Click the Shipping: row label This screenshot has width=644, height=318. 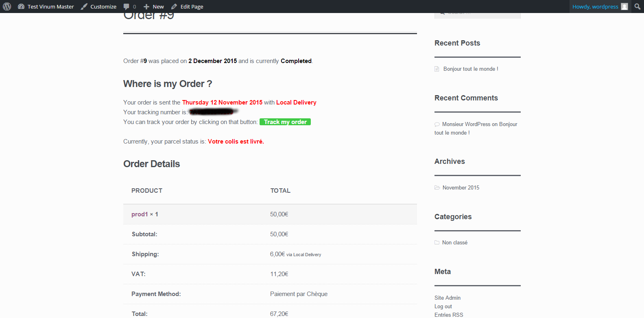tap(145, 254)
